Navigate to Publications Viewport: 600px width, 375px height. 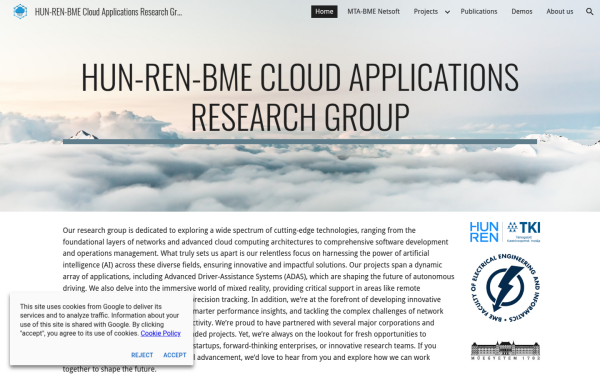479,11
